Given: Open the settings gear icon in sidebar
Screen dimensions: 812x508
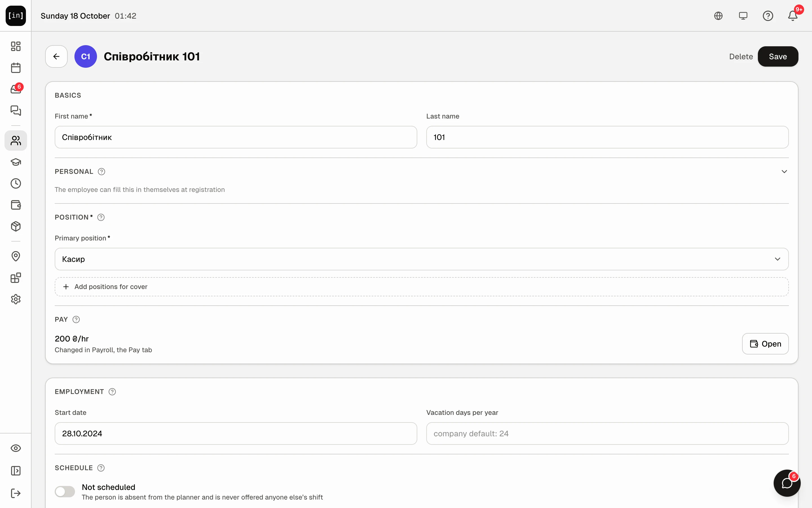Looking at the screenshot, I should point(16,299).
